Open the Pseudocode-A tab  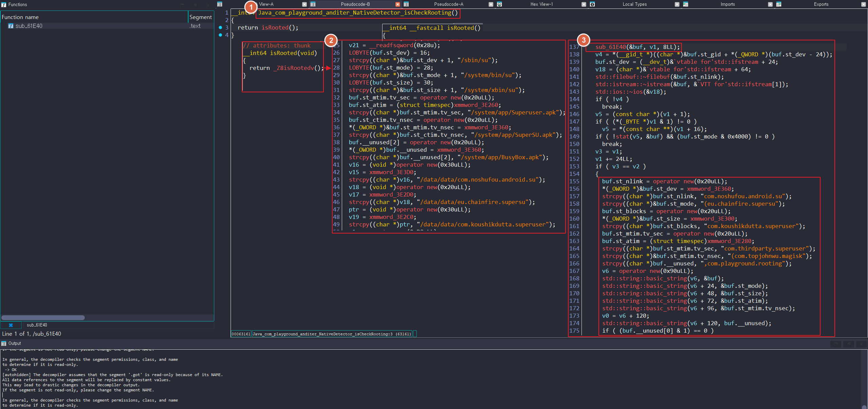(x=449, y=4)
